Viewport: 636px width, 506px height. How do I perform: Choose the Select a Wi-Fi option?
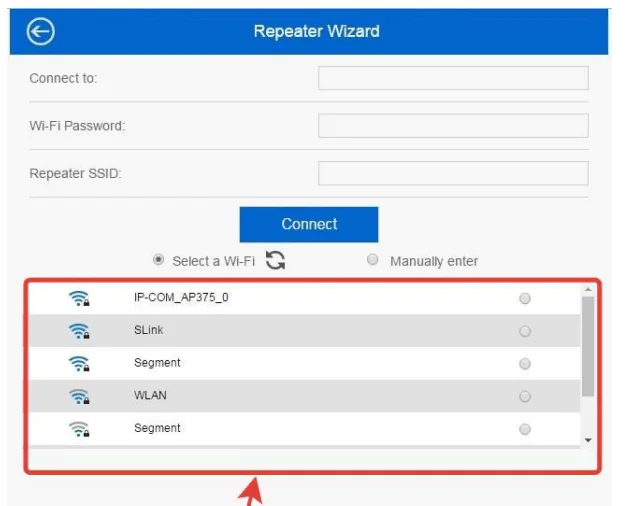(158, 260)
